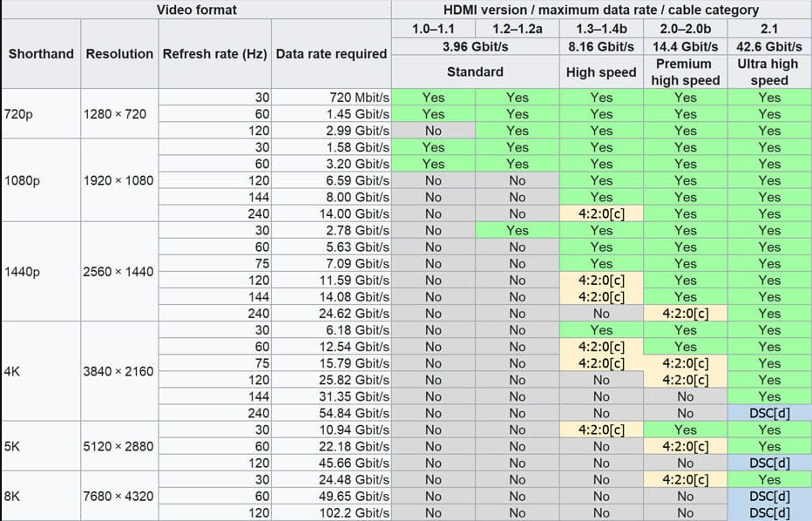Click the 1.45 Gbit/s data rate cell

coord(331,114)
